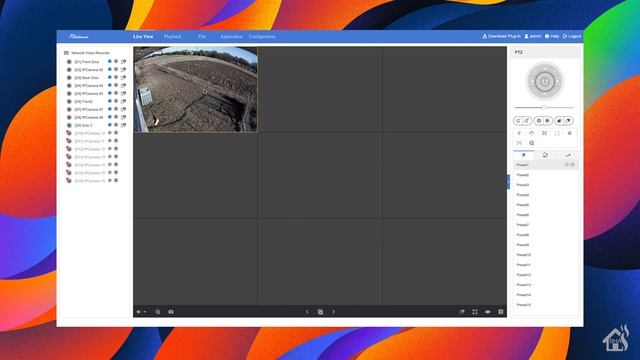This screenshot has width=640, height=360.
Task: Toggle live view dot for IPCamera 04
Action: 110,86
